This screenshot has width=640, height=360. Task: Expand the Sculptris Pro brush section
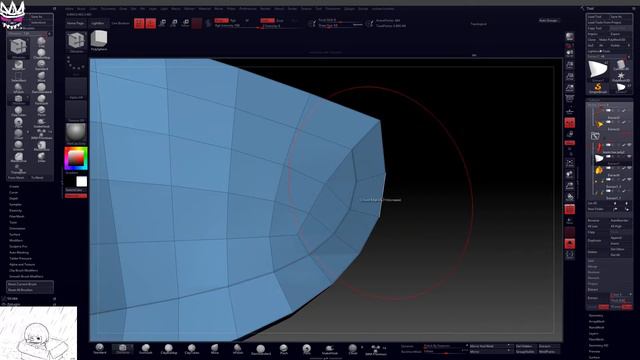[x=18, y=246]
